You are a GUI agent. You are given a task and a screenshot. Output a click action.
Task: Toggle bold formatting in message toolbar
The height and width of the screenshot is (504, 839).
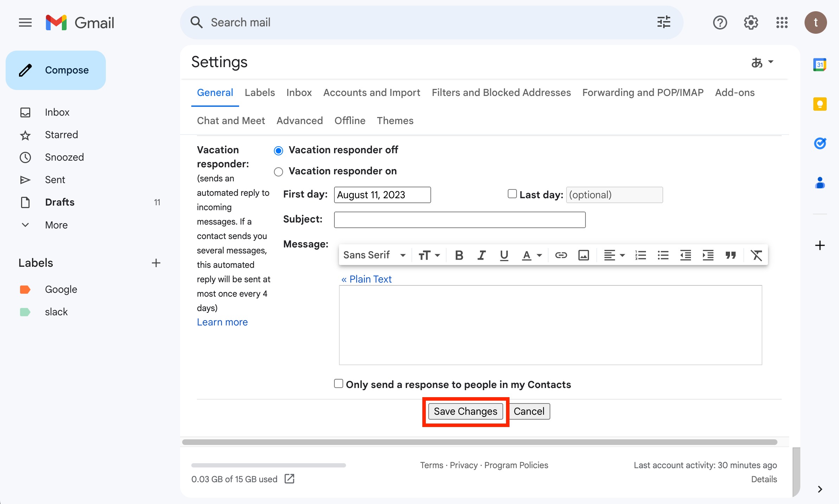coord(459,255)
